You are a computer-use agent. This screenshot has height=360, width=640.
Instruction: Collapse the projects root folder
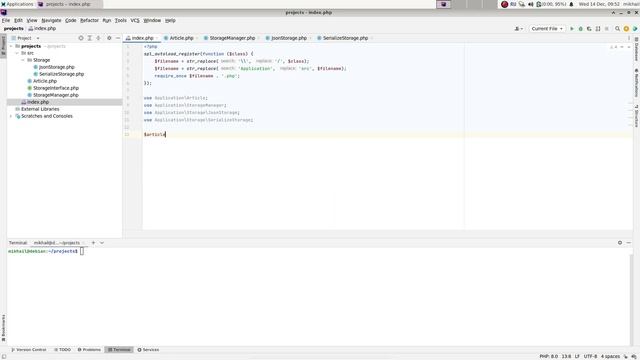pyautogui.click(x=11, y=46)
